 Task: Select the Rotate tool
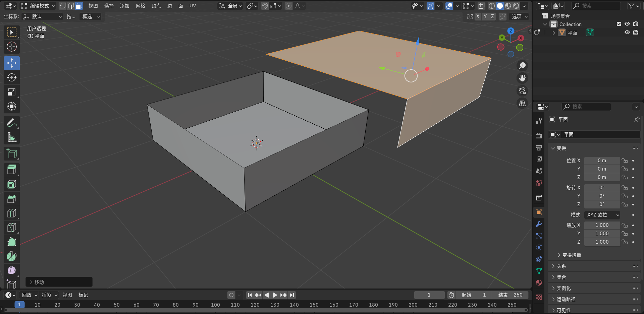[x=12, y=77]
